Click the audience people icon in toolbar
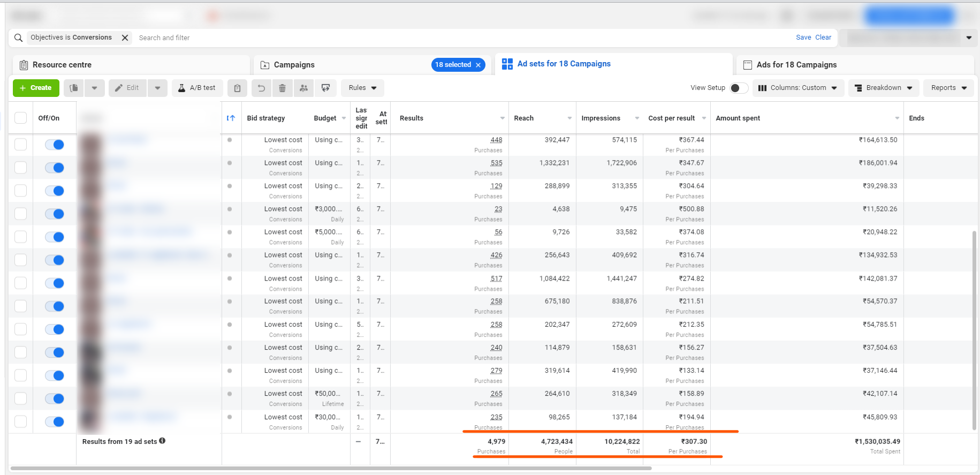Image resolution: width=980 pixels, height=475 pixels. [x=303, y=88]
